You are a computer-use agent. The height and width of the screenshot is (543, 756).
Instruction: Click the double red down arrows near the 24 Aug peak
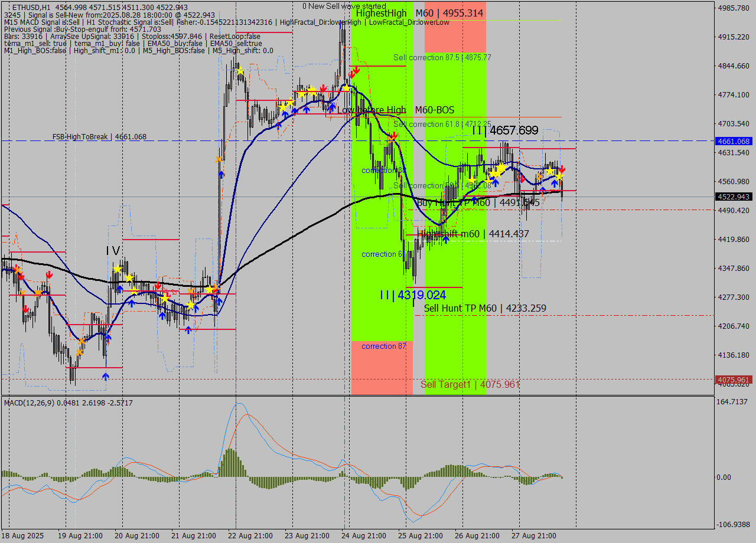pos(354,73)
